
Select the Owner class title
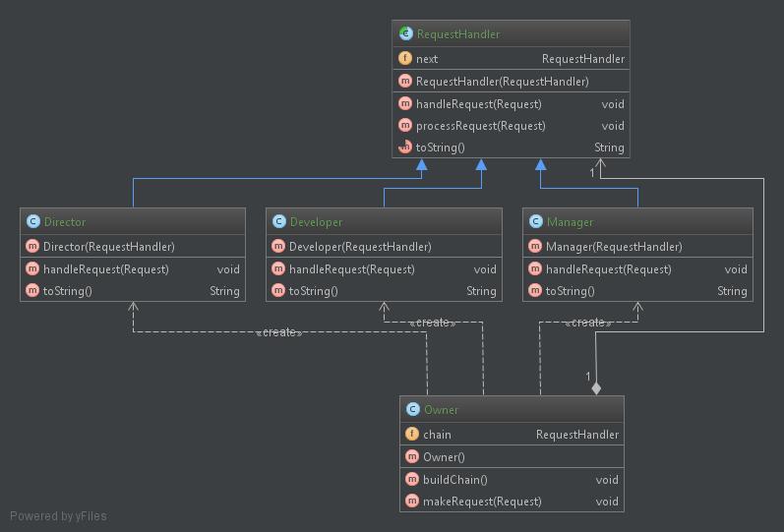[441, 409]
